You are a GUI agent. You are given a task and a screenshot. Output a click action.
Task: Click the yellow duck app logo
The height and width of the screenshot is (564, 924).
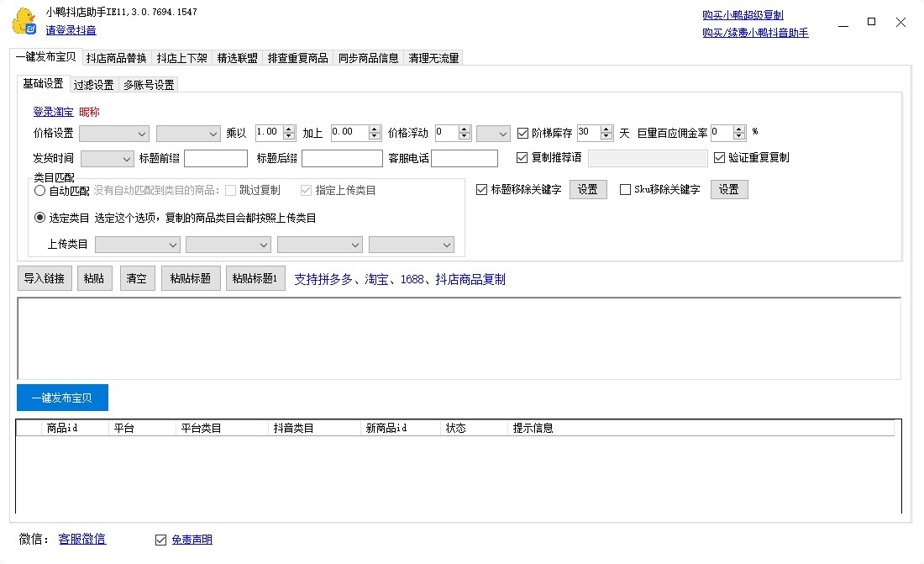click(24, 21)
